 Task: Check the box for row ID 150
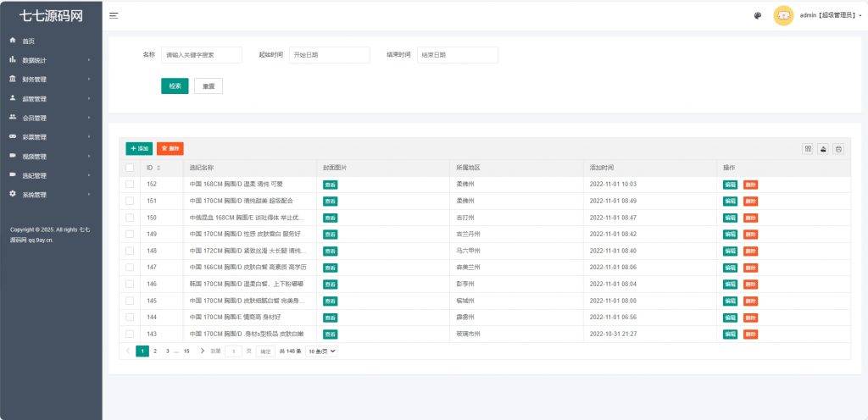[130, 217]
